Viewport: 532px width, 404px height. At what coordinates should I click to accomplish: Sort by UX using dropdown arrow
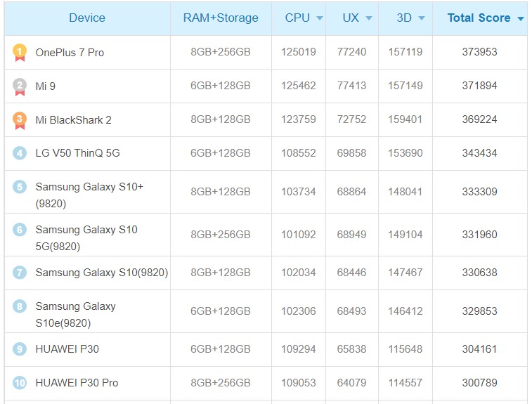[369, 18]
